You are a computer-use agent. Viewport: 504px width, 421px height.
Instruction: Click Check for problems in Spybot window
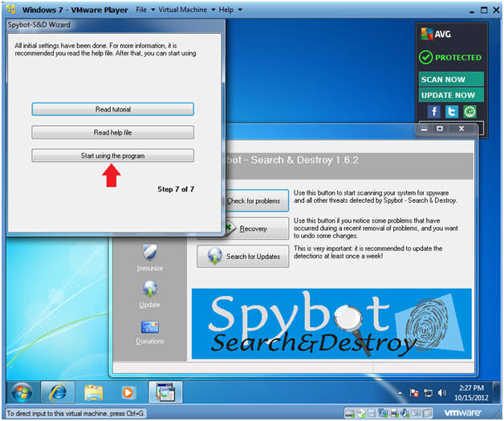click(257, 200)
